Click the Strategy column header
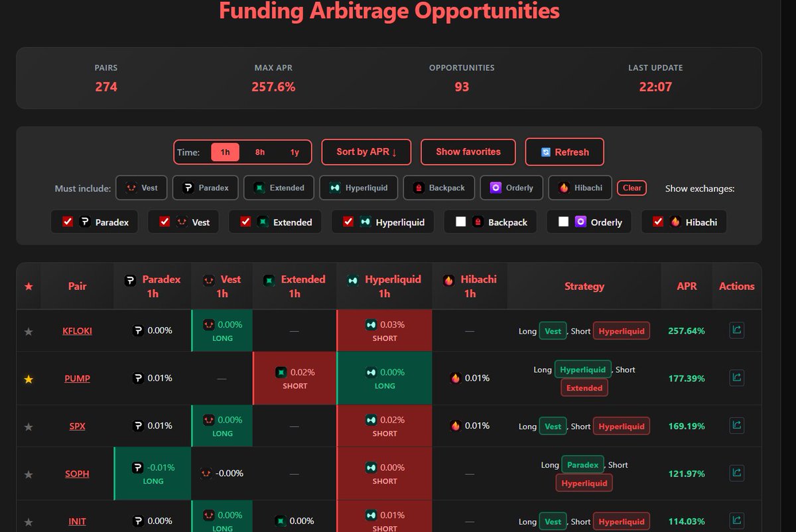 pos(584,287)
